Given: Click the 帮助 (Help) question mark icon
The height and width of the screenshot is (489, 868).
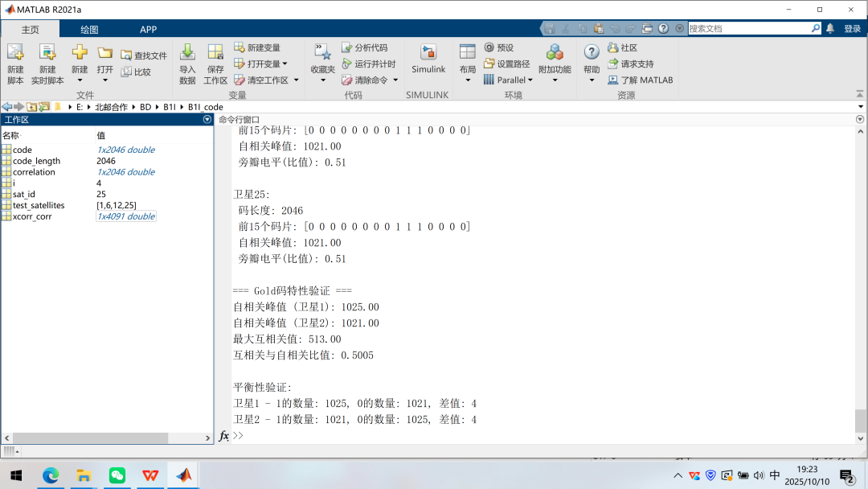Looking at the screenshot, I should coord(592,52).
